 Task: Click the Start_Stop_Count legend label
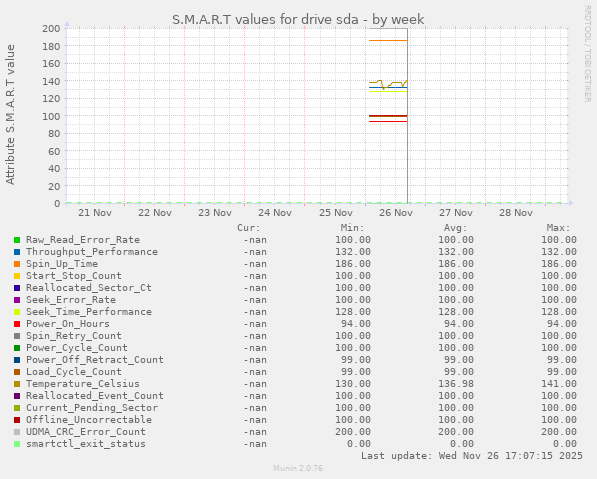73,276
